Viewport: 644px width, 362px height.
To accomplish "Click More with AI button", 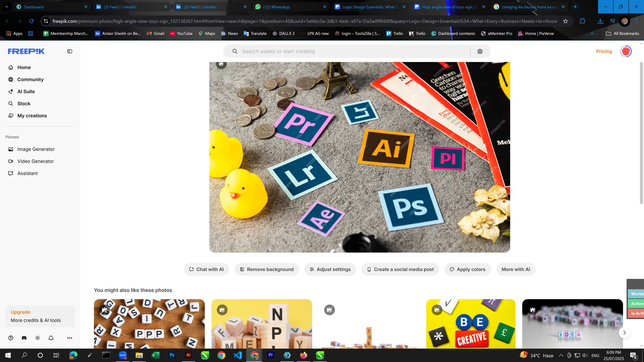I will point(516,269).
